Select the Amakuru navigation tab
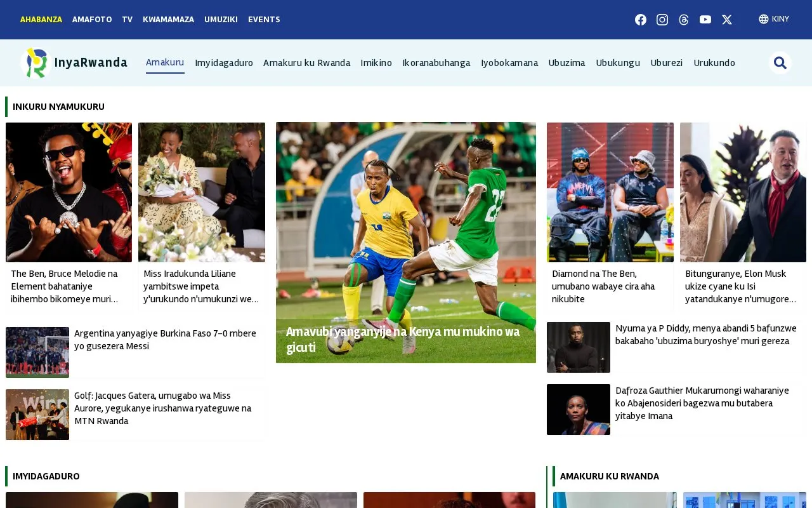The width and height of the screenshot is (812, 508). click(165, 62)
